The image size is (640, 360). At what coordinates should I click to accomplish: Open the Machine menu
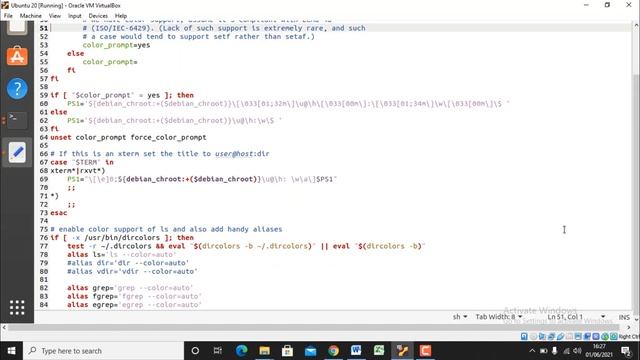click(31, 16)
